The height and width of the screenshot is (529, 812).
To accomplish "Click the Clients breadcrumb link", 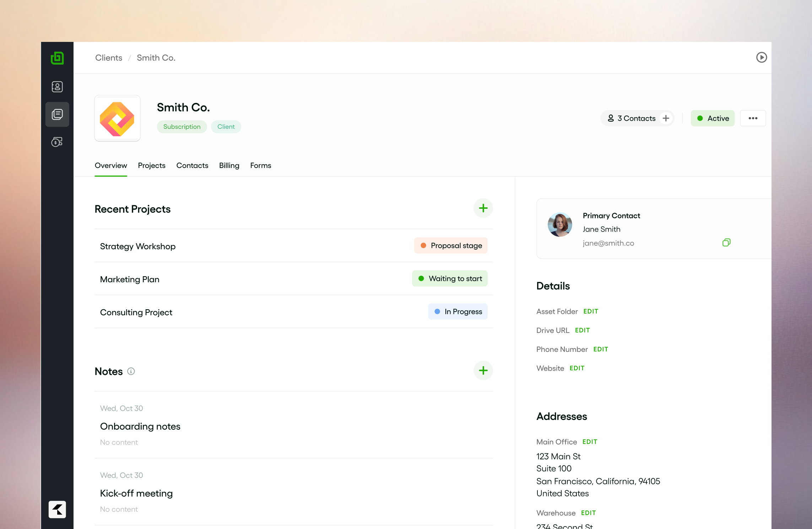I will click(109, 58).
